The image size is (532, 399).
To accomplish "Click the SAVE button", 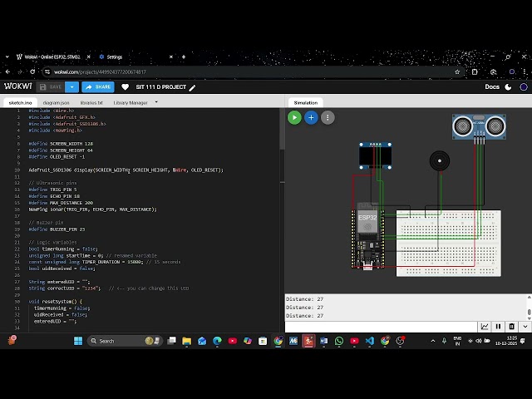I will [51, 87].
